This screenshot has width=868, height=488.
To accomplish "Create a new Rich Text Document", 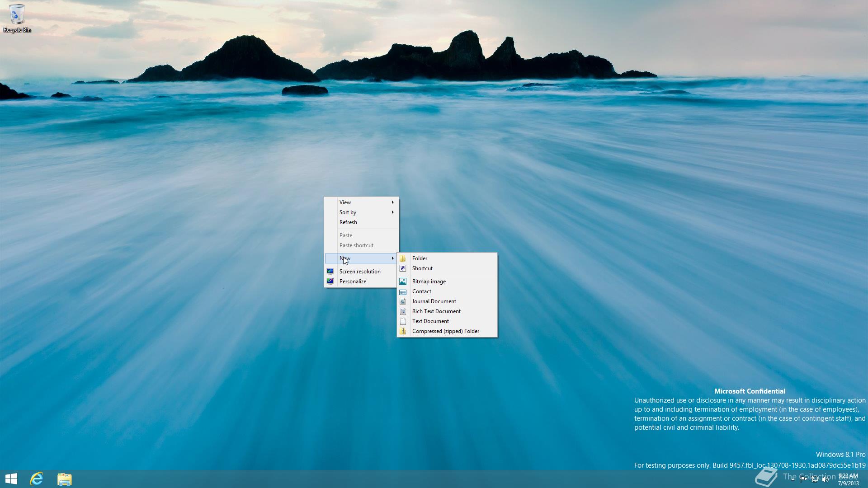I will point(447,311).
